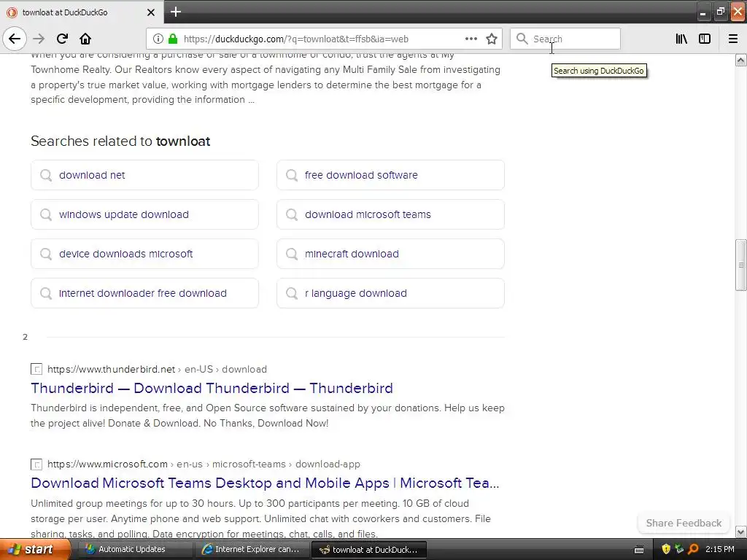The image size is (747, 560).
Task: Close the townloat at DuckDuckGo tab
Action: point(151,12)
